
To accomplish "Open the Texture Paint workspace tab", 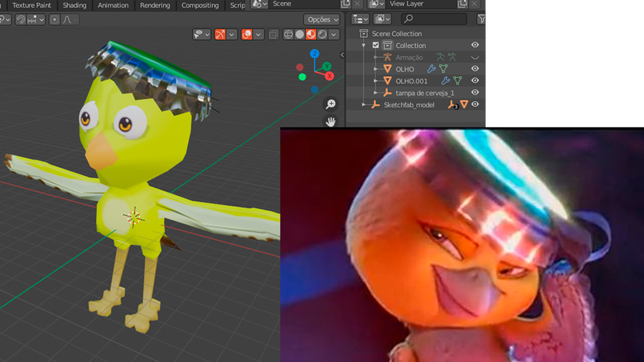I will point(31,5).
